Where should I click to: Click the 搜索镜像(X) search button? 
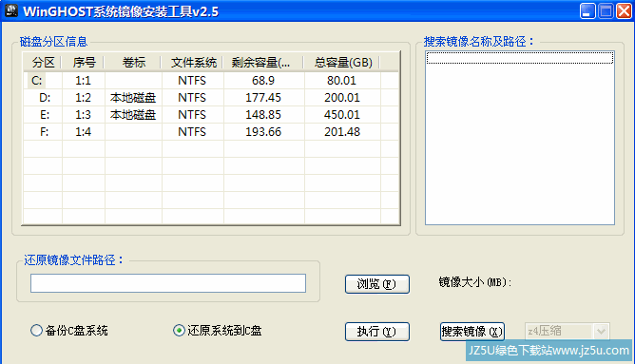[x=472, y=332]
